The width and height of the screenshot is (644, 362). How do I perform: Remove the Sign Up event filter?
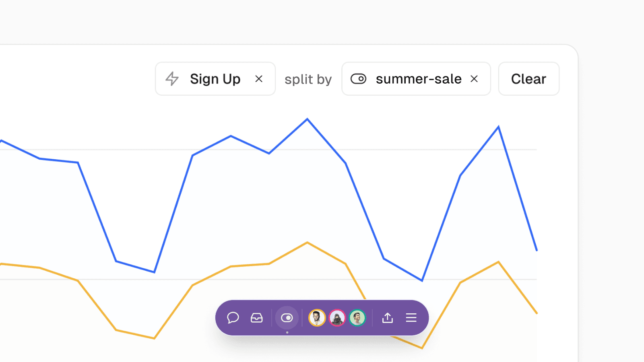259,79
